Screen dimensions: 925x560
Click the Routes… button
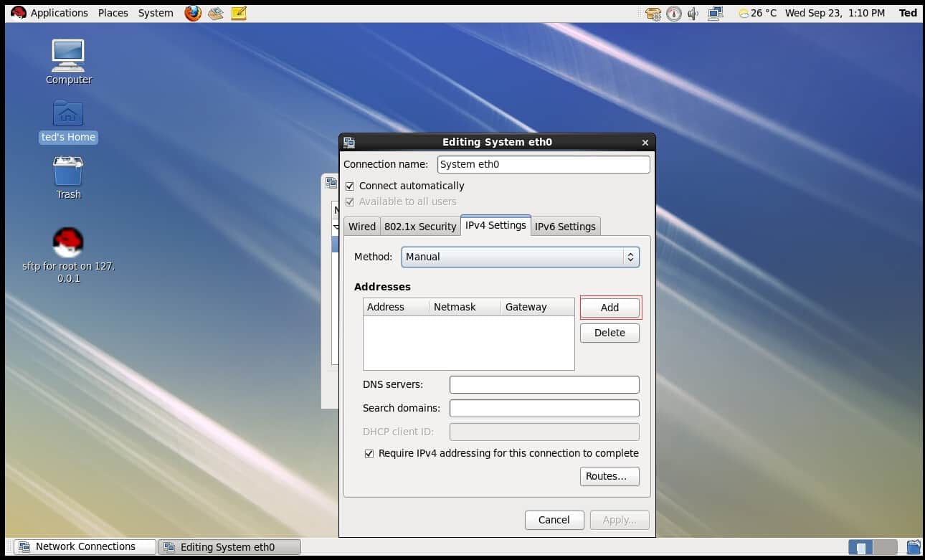pyautogui.click(x=609, y=476)
